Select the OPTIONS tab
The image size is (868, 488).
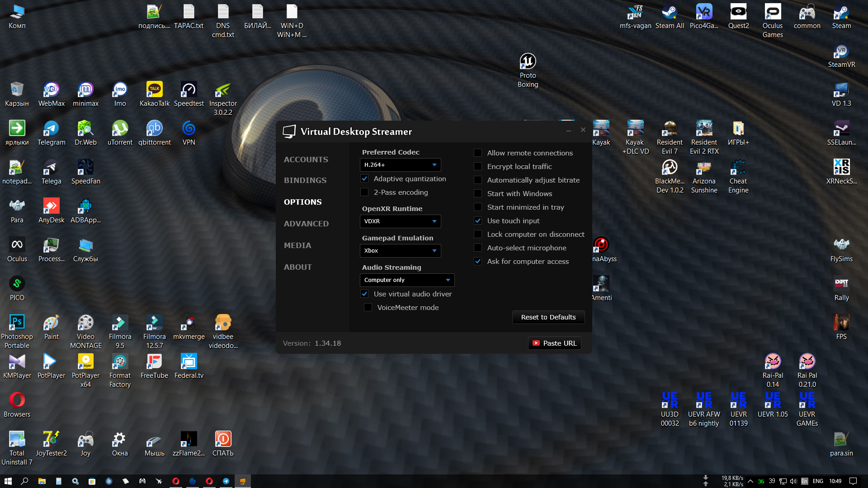303,202
